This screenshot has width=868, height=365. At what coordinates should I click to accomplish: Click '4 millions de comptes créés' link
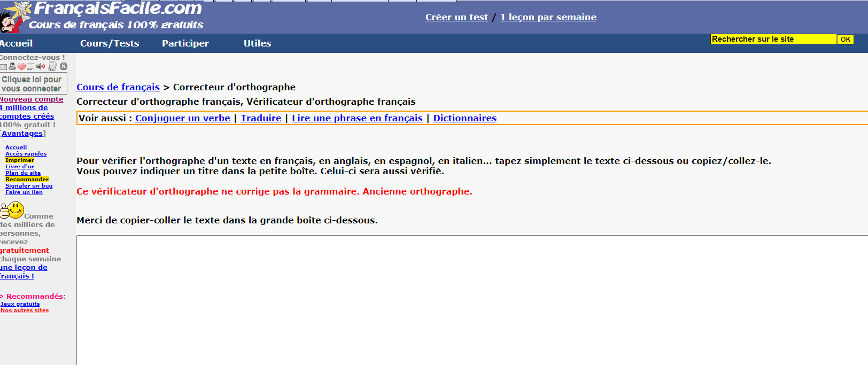(27, 112)
